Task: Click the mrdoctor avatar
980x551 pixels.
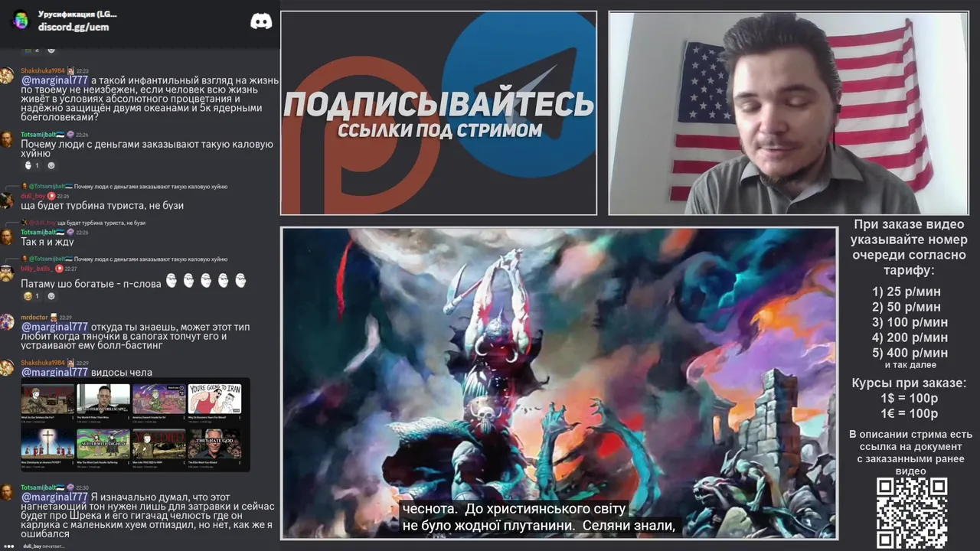Action: (x=7, y=322)
